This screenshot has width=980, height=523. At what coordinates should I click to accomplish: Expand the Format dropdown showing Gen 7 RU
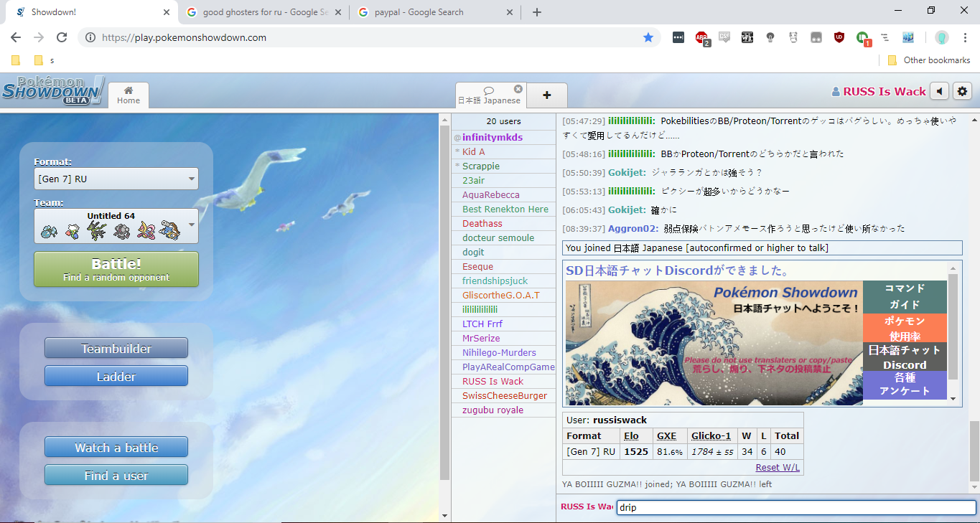pos(116,179)
